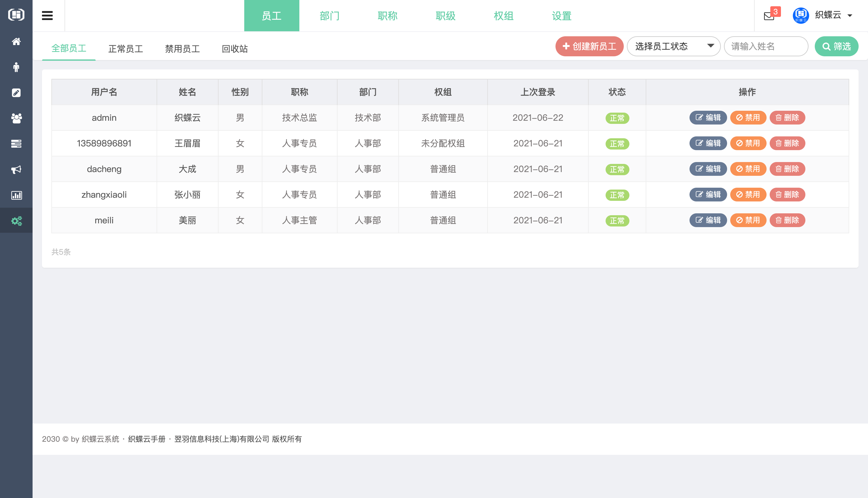Open the green gears settings icon
868x498 pixels.
click(16, 221)
